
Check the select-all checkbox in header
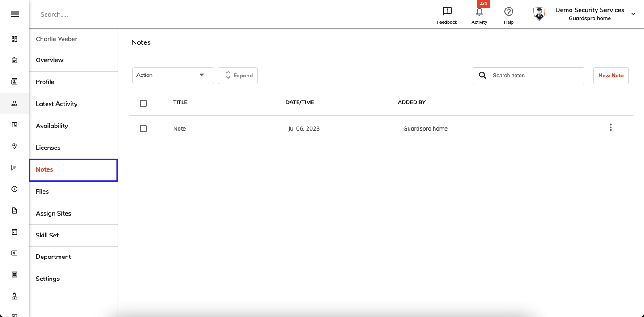143,103
